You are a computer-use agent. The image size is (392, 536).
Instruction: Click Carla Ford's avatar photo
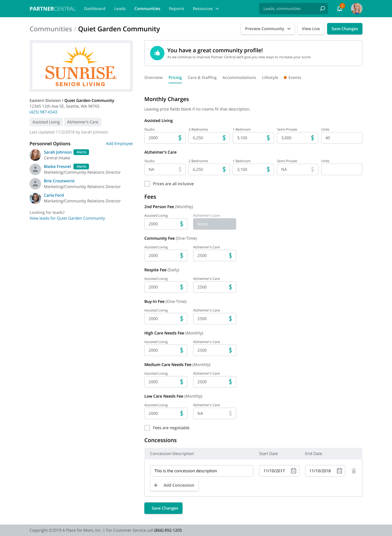click(x=35, y=198)
